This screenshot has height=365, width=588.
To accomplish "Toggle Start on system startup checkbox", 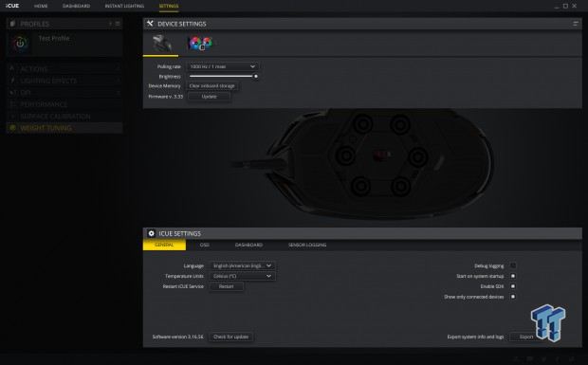I will pos(513,276).
